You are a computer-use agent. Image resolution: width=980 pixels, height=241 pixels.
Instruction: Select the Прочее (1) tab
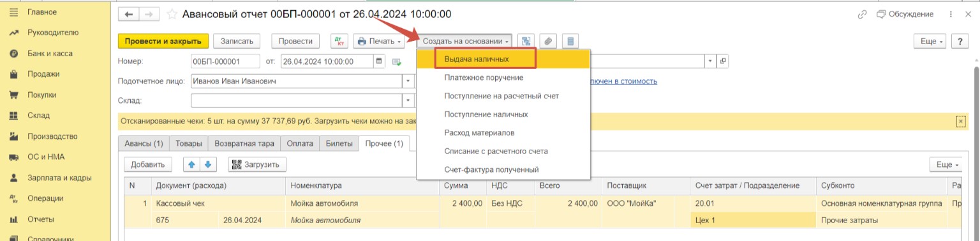[x=383, y=143]
